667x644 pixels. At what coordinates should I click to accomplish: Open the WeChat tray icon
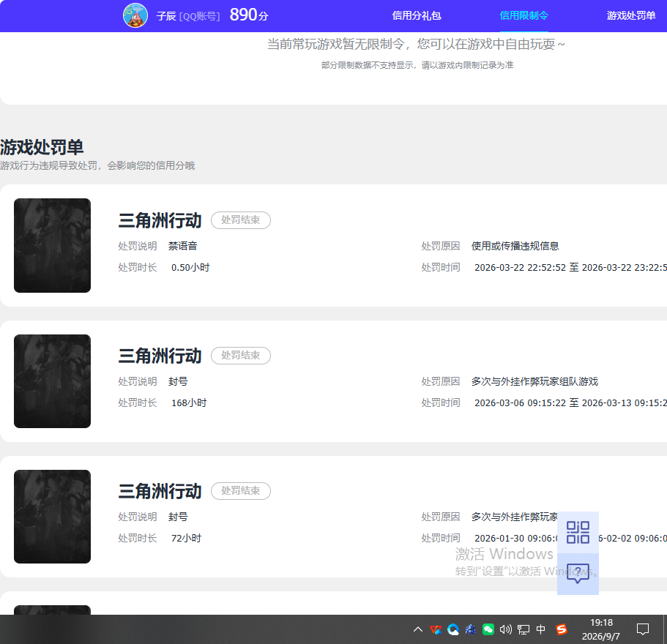[488, 629]
